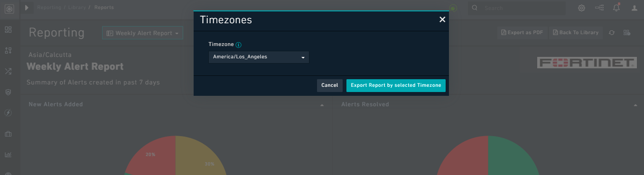Collapse the Alerts Resolved panel
644x175 pixels.
(635, 105)
